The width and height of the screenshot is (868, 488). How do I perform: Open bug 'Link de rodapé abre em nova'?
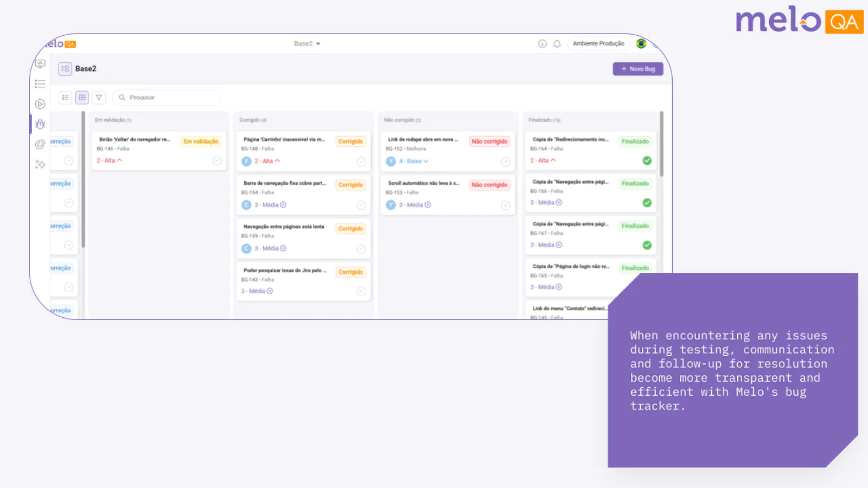(x=423, y=140)
